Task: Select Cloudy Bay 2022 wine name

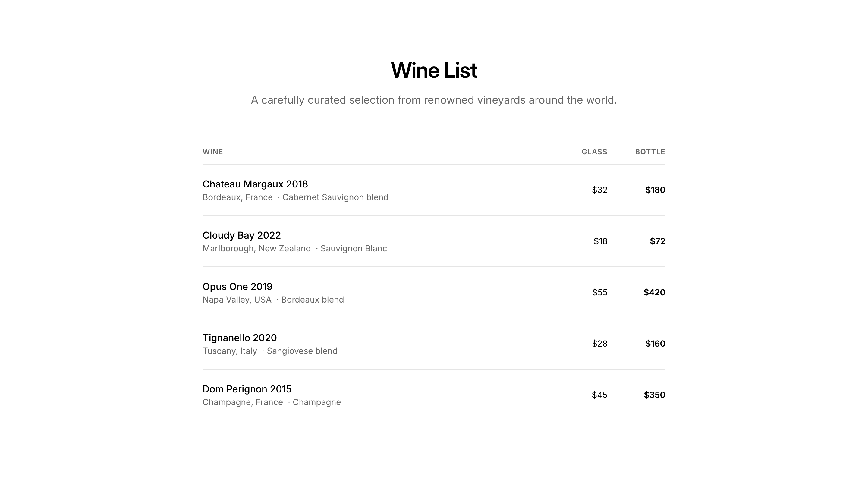Action: pos(242,235)
